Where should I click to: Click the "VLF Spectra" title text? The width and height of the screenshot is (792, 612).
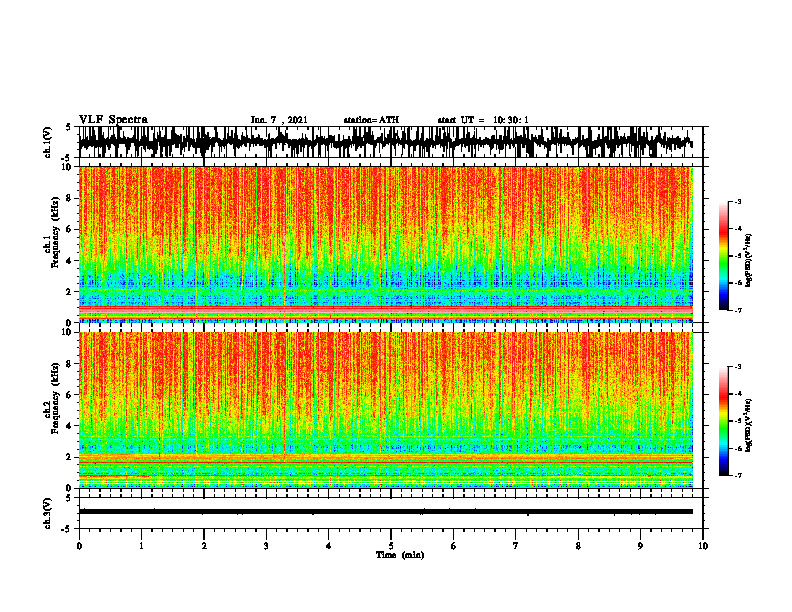click(x=113, y=120)
